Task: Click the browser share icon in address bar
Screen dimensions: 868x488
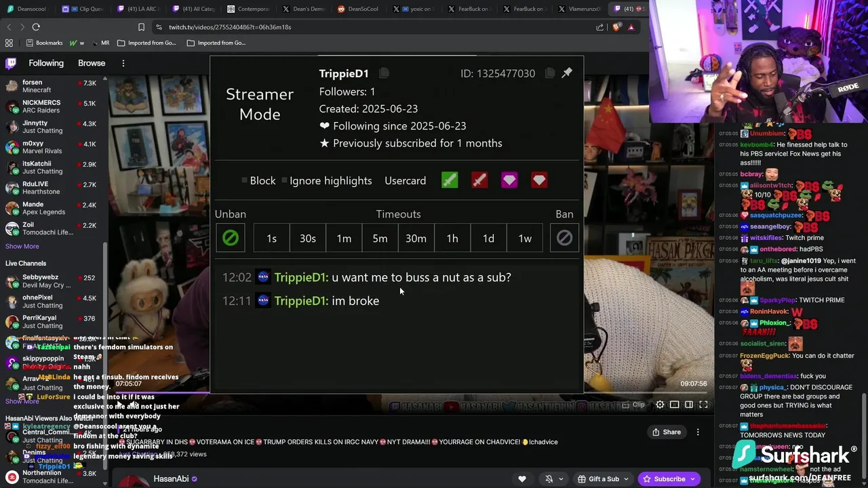Action: (600, 27)
